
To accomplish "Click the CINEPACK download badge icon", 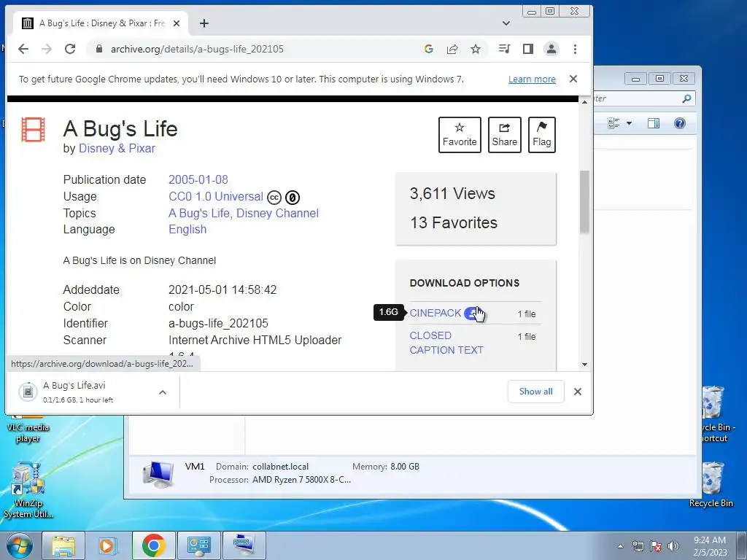I will (x=472, y=314).
